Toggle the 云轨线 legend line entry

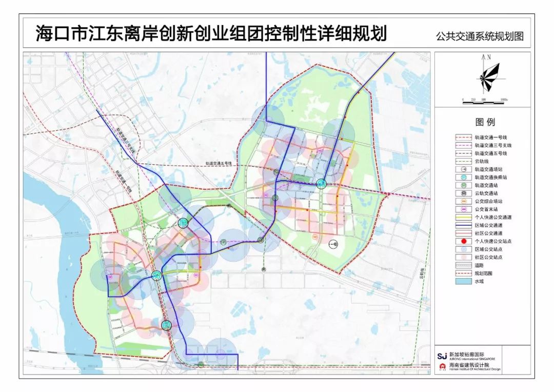point(463,162)
